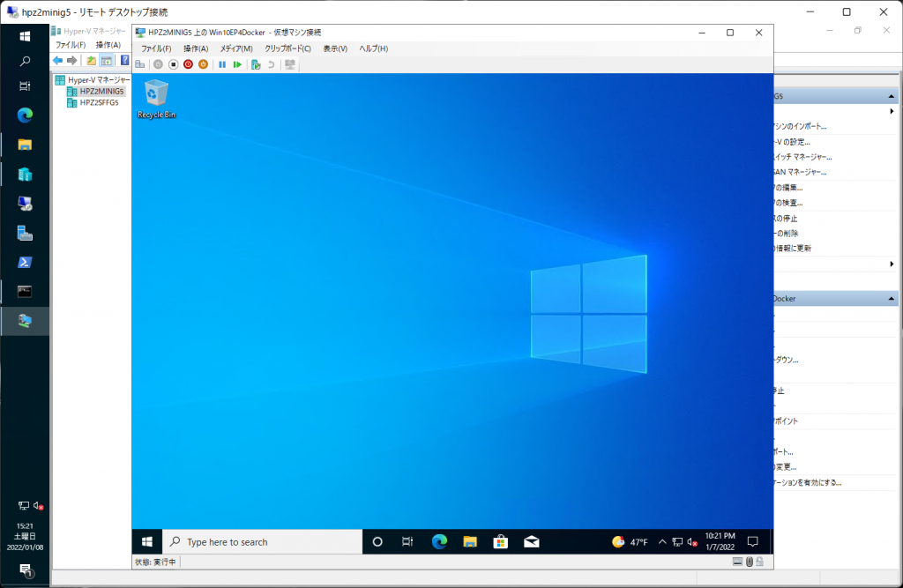
Task: Open ファイル(F) menu in Hyper-V Manager
Action: pyautogui.click(x=71, y=44)
